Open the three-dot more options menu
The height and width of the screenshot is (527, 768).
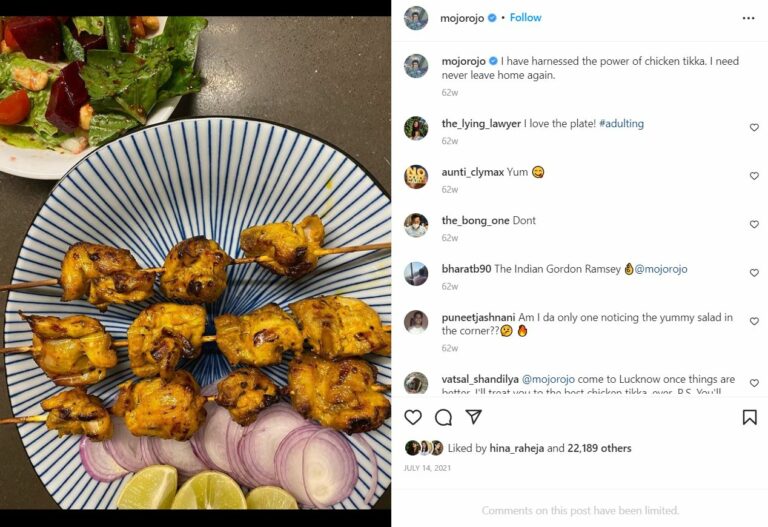(x=748, y=18)
